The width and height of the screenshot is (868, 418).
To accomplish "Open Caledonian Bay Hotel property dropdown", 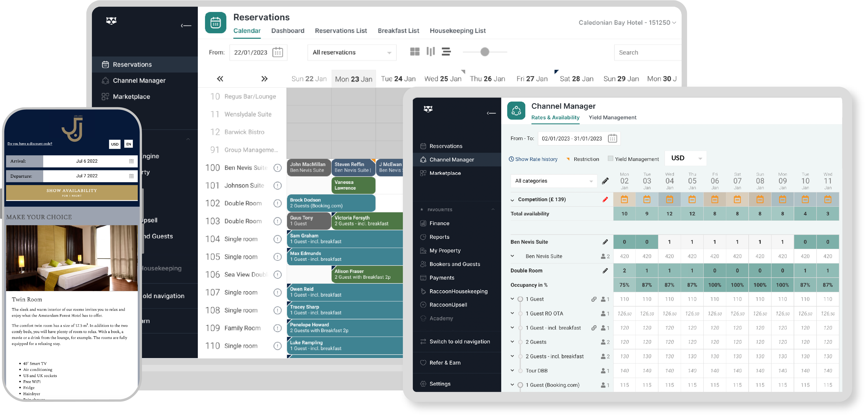I will click(627, 23).
